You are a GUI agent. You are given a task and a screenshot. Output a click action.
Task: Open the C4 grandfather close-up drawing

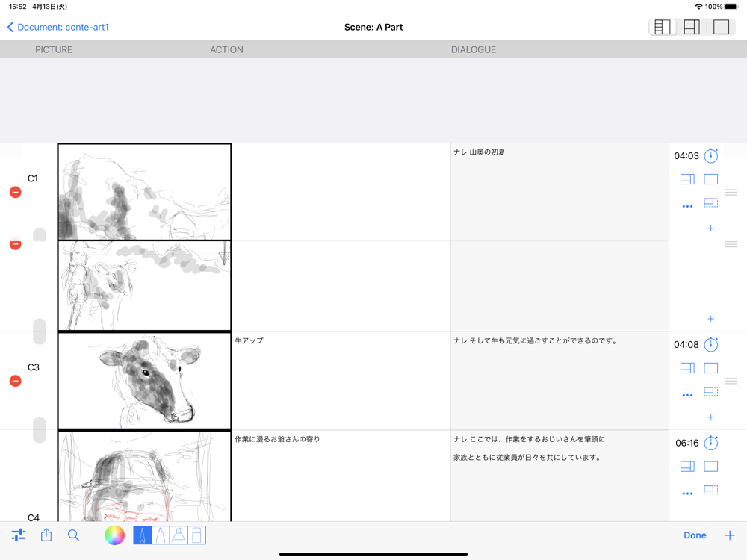[145, 476]
